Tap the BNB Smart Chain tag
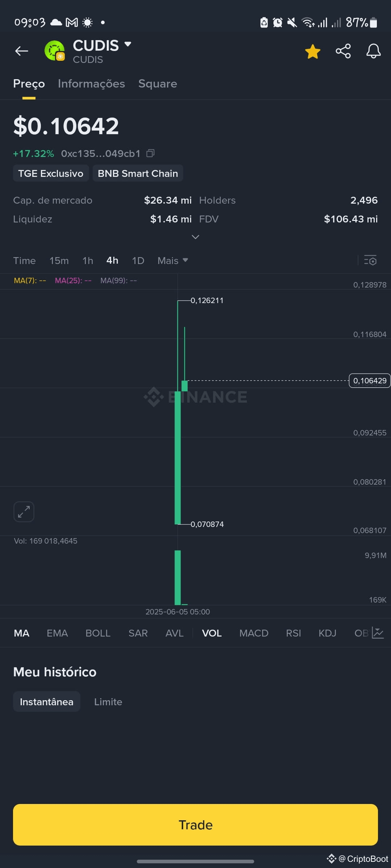Viewport: 391px width, 868px height. [x=138, y=173]
